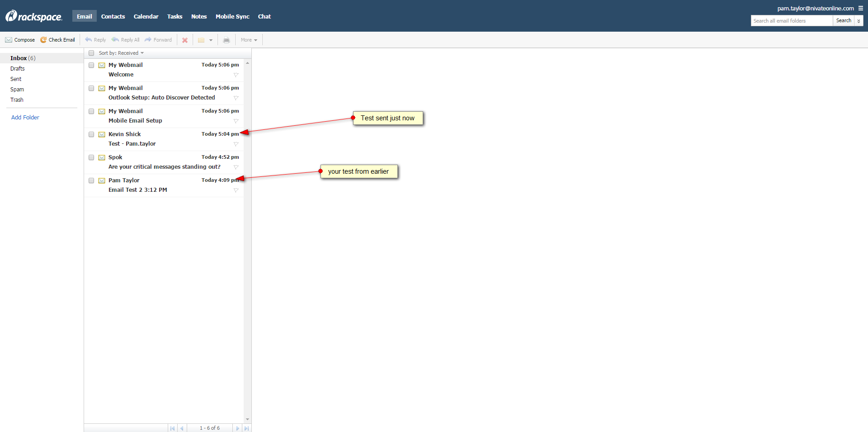868x432 pixels.
Task: Open the Calendar tab
Action: 146,16
